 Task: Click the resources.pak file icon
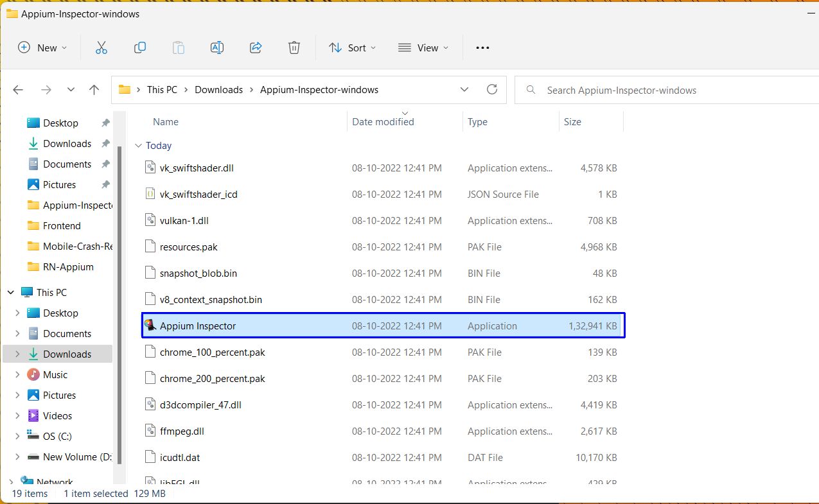(150, 247)
